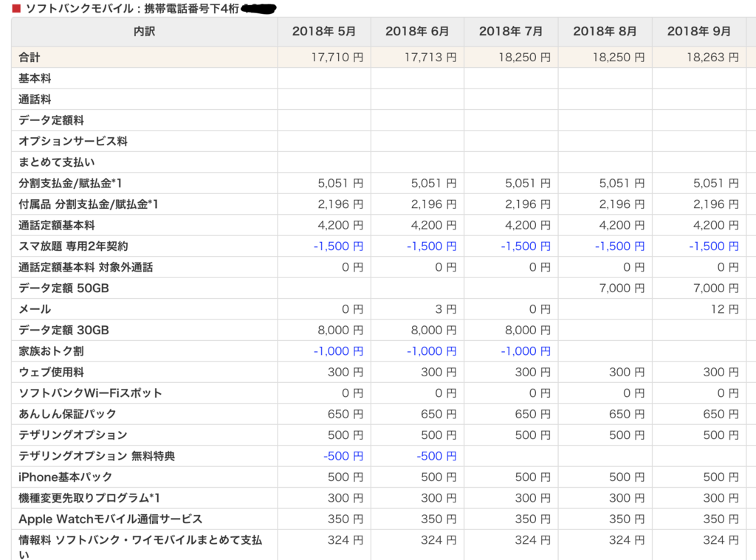Click the テザリングオプション 無料特典 row label
Viewport: 756px width, 560px height.
(97, 456)
